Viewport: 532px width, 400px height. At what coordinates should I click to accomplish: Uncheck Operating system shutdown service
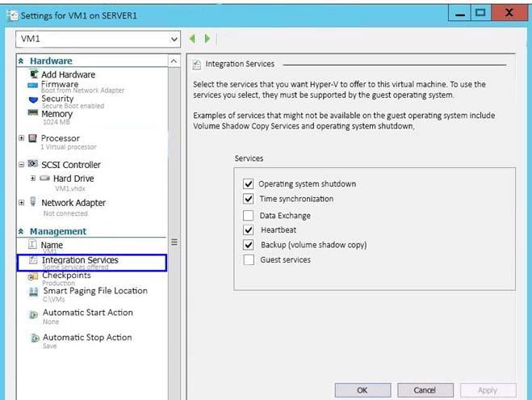(x=249, y=183)
